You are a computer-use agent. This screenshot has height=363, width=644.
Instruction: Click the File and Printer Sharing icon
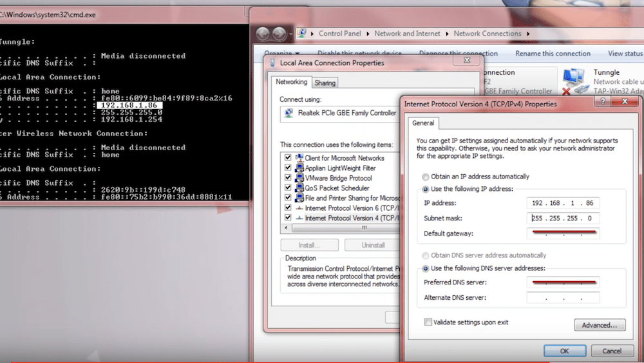[299, 198]
